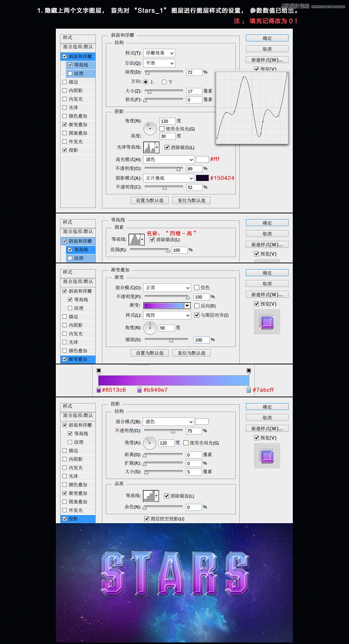This screenshot has width=349, height=644.
Task: Open the gradient overlay 混合模式 dropdown showing 正常
Action: pos(167,288)
